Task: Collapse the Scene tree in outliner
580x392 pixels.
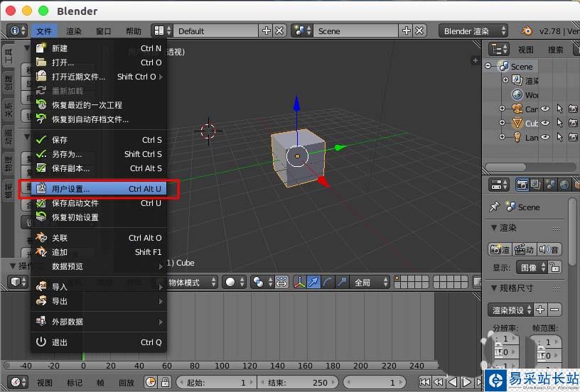Action: [488, 66]
